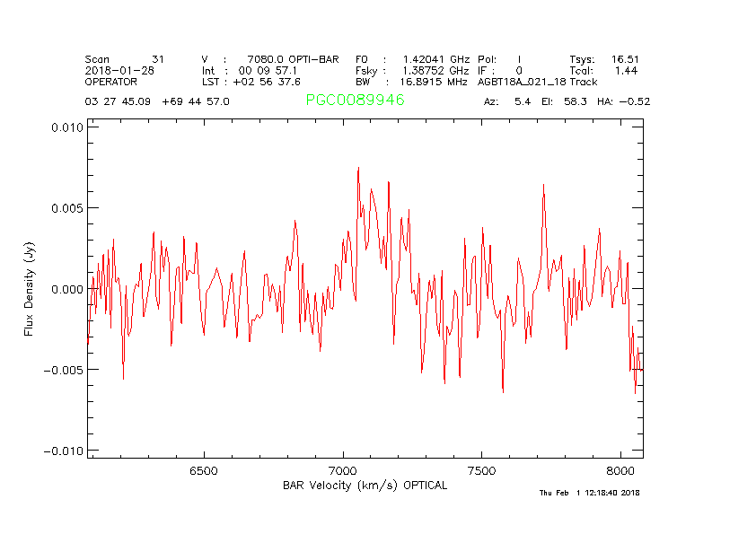Click the 0.010 flux tick label
The width and height of the screenshot is (756, 534).
[66, 127]
